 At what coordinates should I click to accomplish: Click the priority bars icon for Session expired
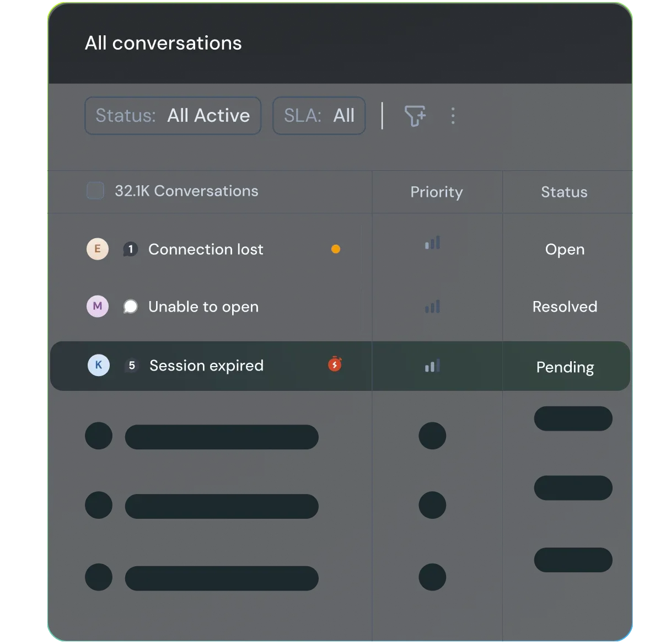point(432,366)
